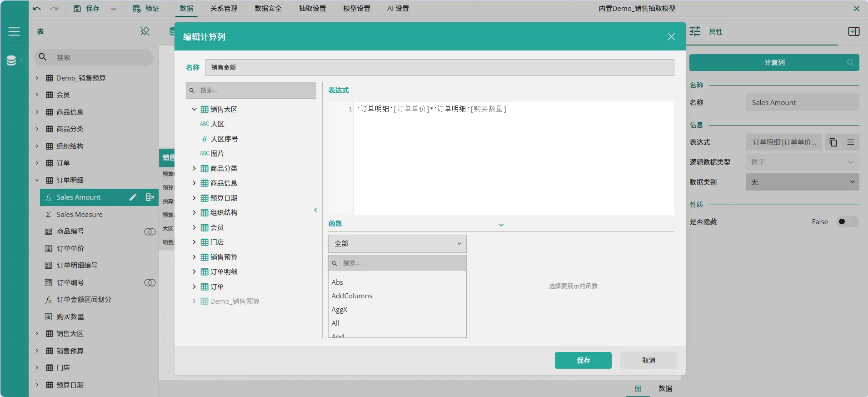Screen dimensions: 868x397
Task: Click sigma icon of Sales Measure
Action: tap(48, 214)
